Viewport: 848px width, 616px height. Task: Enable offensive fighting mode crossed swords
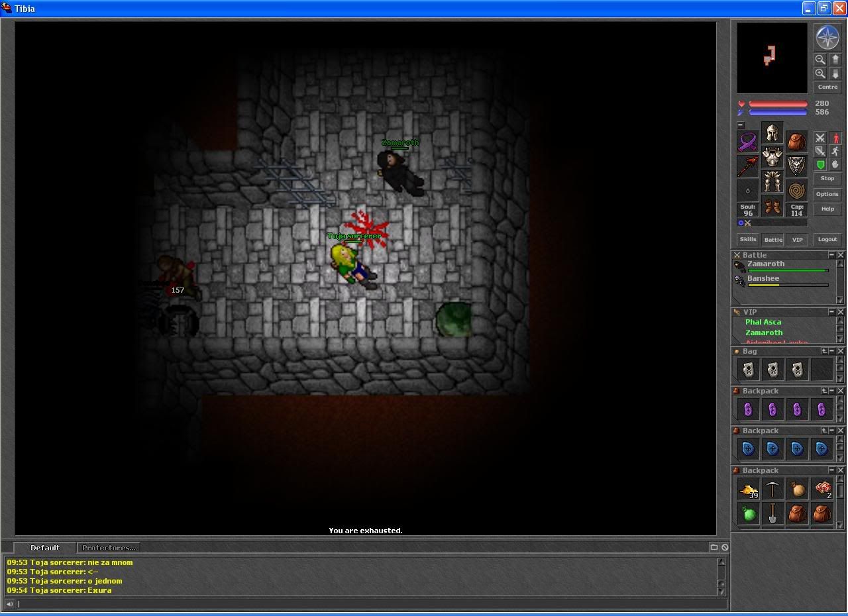pyautogui.click(x=820, y=138)
